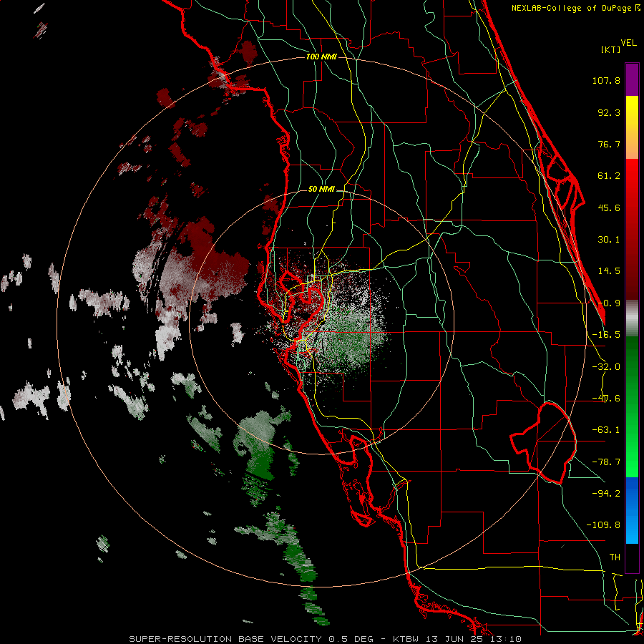Click the 14.5 value on velocity scale

pyautogui.click(x=609, y=271)
